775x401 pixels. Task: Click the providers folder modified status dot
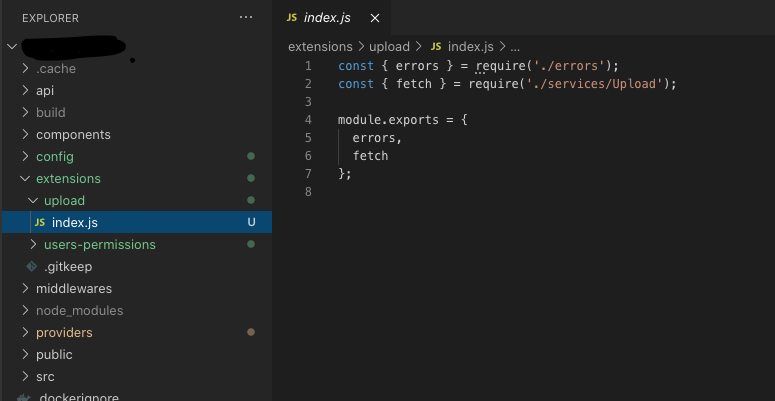[251, 332]
